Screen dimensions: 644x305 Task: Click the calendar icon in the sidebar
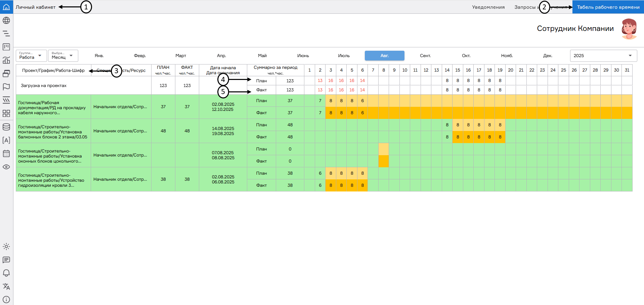(6, 154)
